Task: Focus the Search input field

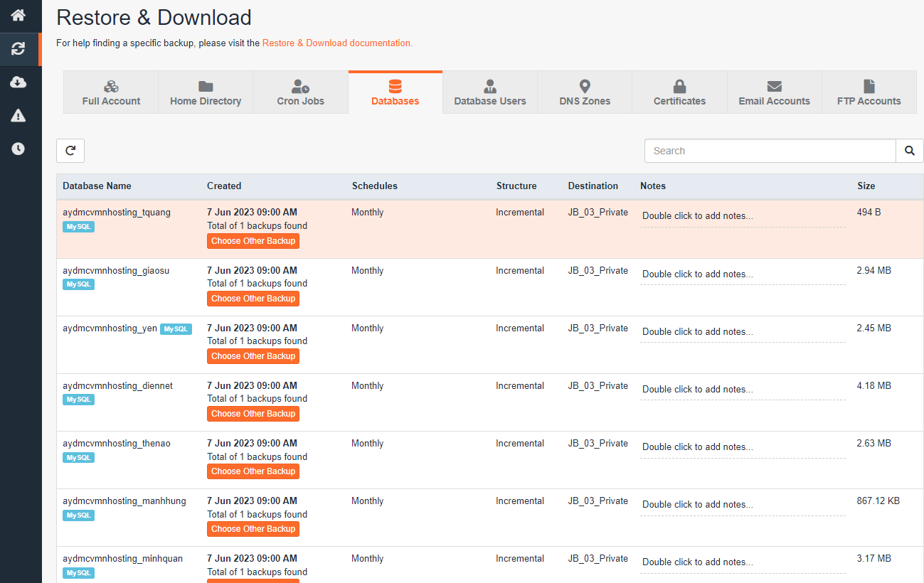Action: click(x=770, y=151)
